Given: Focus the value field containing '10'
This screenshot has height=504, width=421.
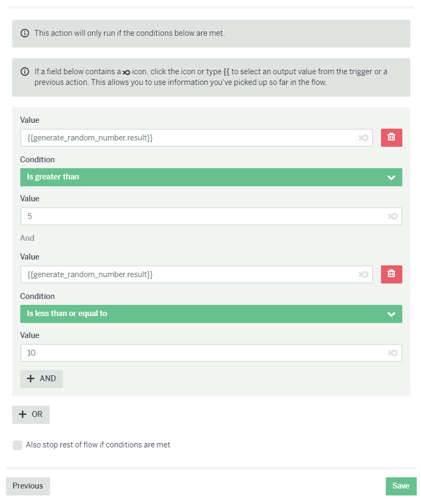Looking at the screenshot, I should pyautogui.click(x=203, y=353).
